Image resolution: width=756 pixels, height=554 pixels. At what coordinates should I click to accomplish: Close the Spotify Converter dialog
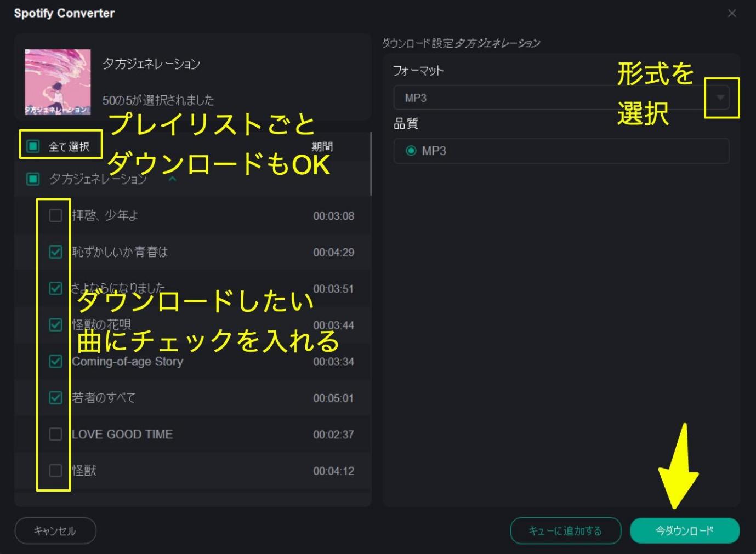coord(732,13)
